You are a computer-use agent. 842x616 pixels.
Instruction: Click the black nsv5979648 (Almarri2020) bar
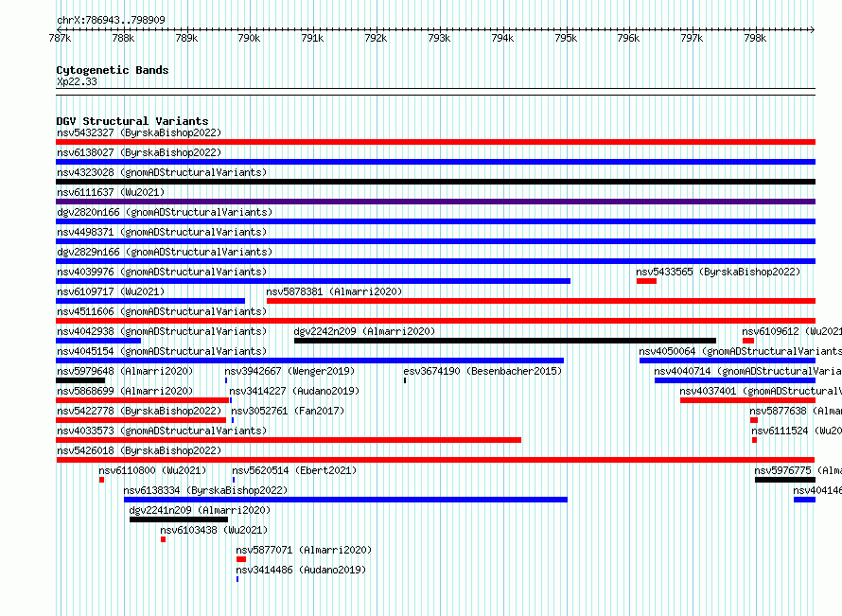[x=80, y=380]
